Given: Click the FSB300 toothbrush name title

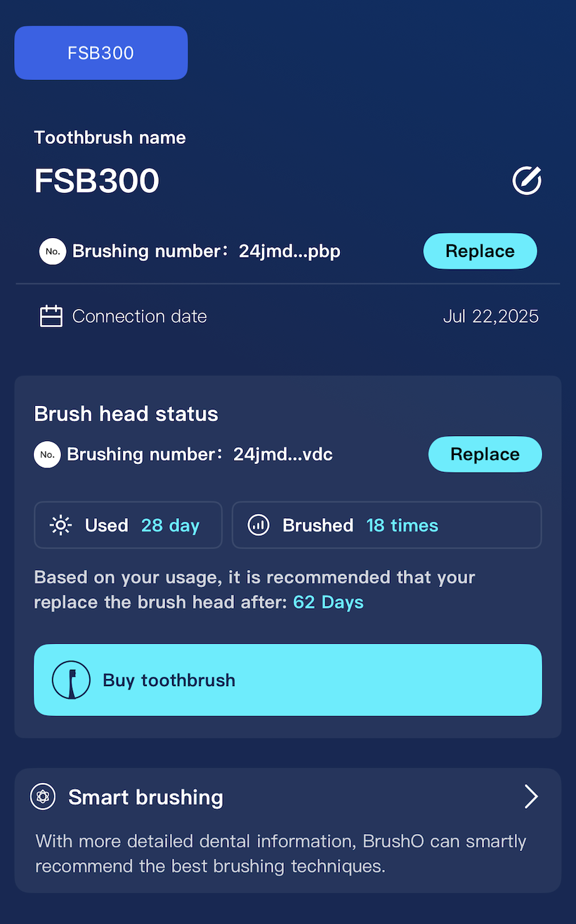Looking at the screenshot, I should click(x=97, y=180).
